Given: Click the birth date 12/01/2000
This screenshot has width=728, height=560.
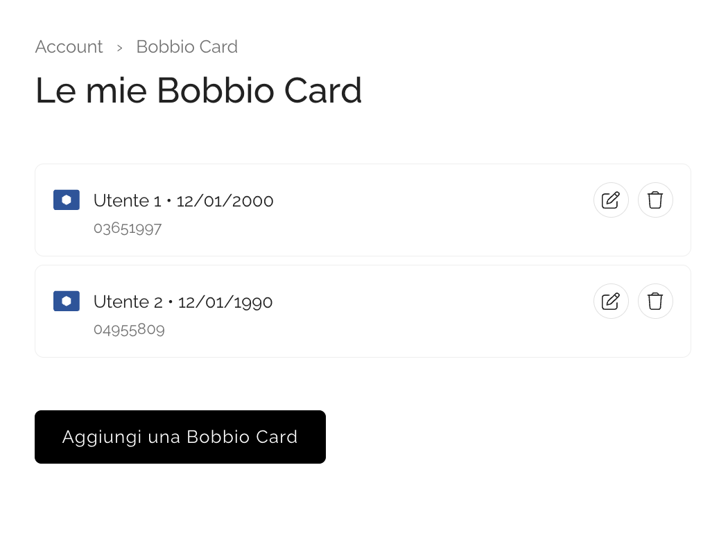Looking at the screenshot, I should coord(225,201).
